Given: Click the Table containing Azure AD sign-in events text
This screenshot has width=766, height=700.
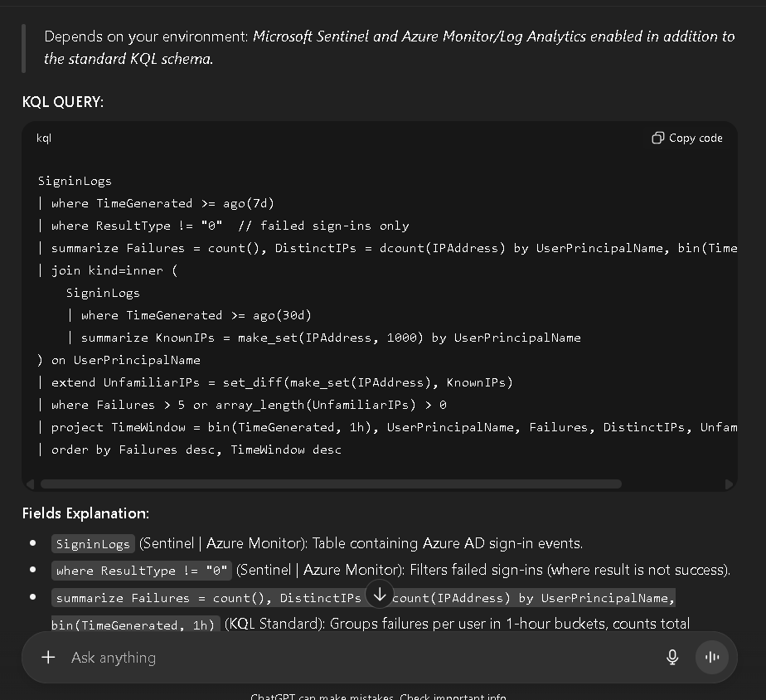Looking at the screenshot, I should tap(448, 543).
